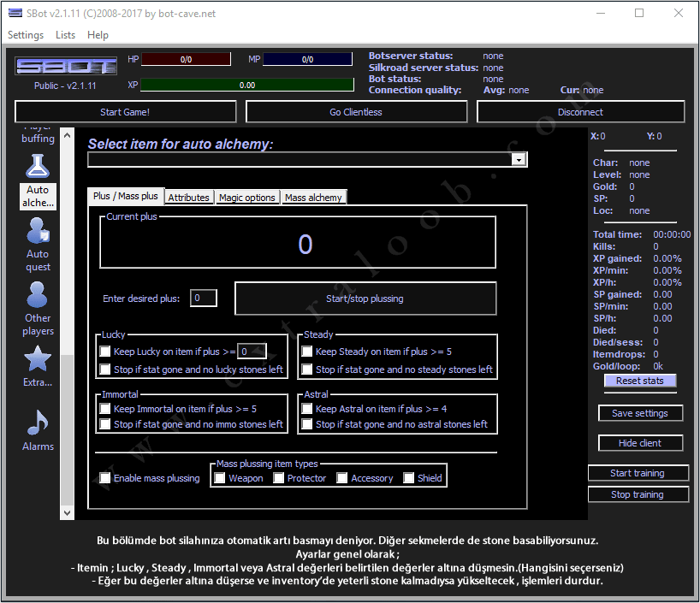This screenshot has width=700, height=603.
Task: Open the Alarms music note icon
Action: (38, 423)
